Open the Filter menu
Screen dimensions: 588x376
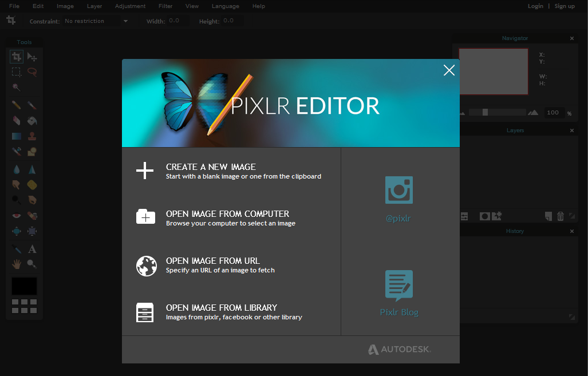165,6
